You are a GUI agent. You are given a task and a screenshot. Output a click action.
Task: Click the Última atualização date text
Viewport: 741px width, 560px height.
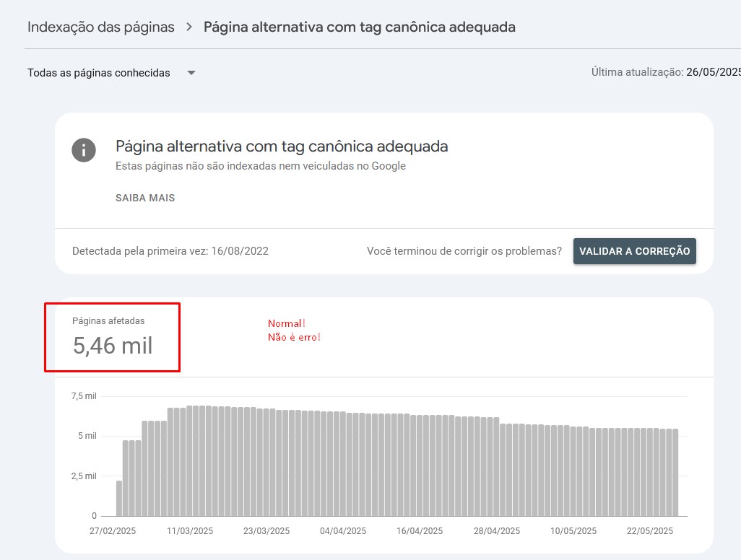[x=666, y=72]
